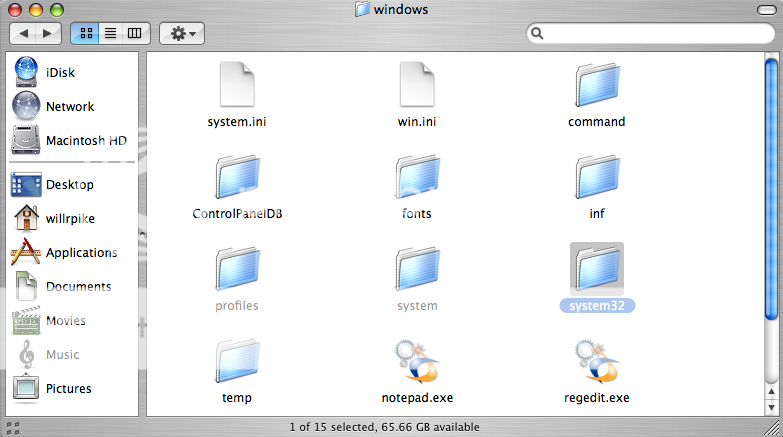
Task: Click the magnifying glass search icon
Action: [x=537, y=33]
